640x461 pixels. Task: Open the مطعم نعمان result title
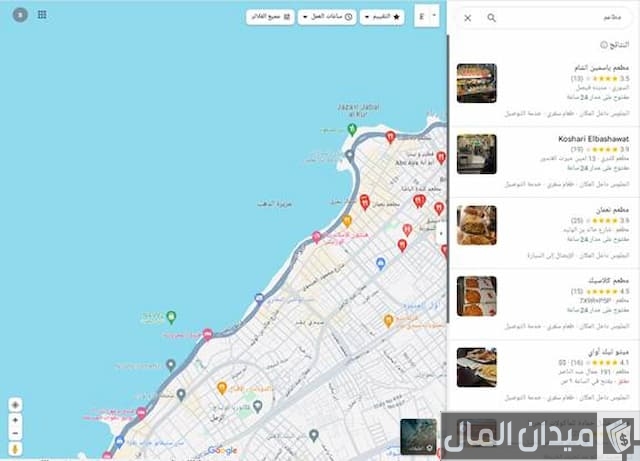coord(612,210)
